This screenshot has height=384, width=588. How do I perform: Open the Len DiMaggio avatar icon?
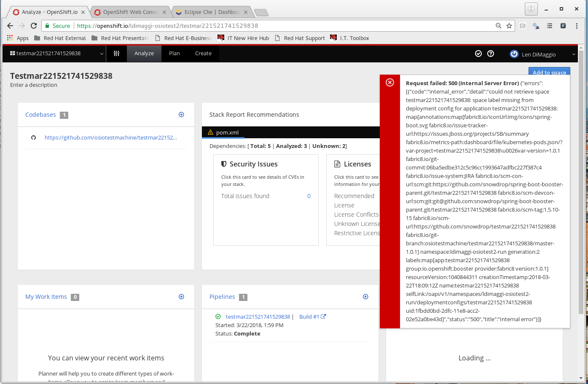514,54
